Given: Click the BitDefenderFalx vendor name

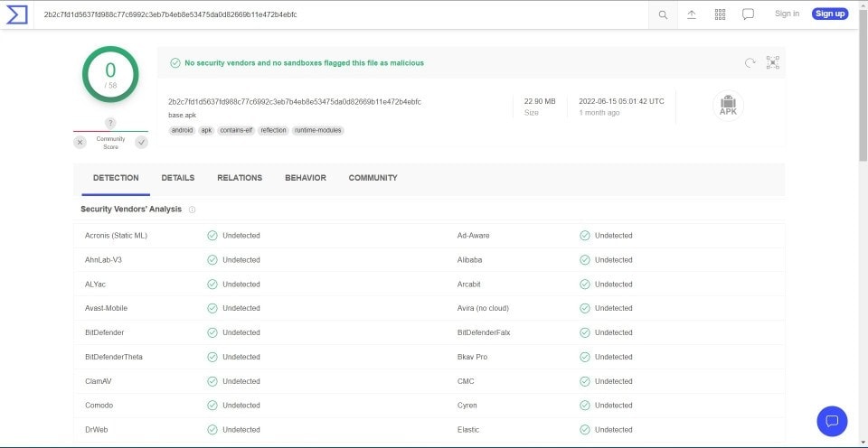Looking at the screenshot, I should point(484,332).
